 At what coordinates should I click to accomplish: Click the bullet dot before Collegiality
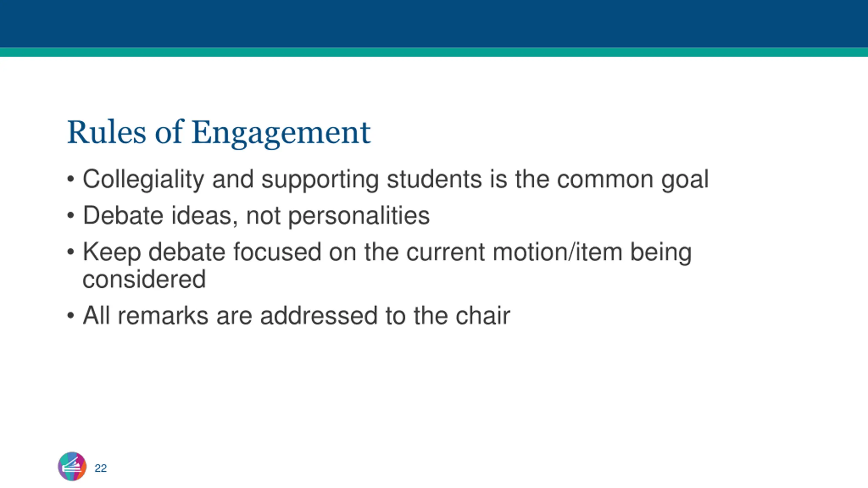[x=71, y=179]
